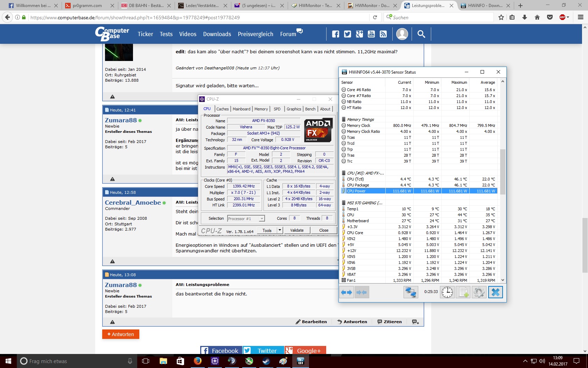This screenshot has width=588, height=368.
Task: Open the RSS feed icon in header
Action: tap(383, 34)
